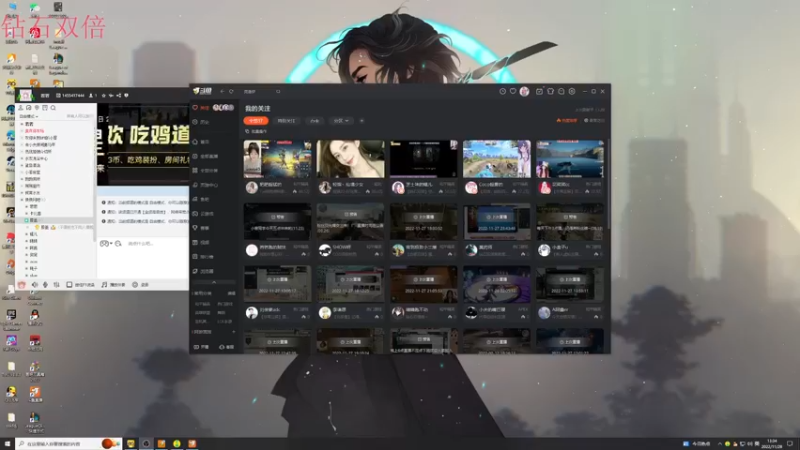The width and height of the screenshot is (800, 450).
Task: Click the YY channel tree scrollbar
Action: [x=94, y=179]
